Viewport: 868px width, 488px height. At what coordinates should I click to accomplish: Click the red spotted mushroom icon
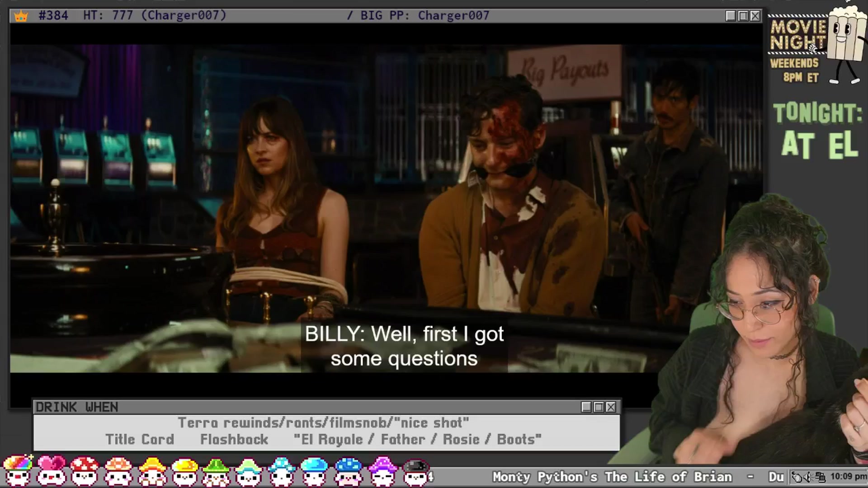click(85, 470)
